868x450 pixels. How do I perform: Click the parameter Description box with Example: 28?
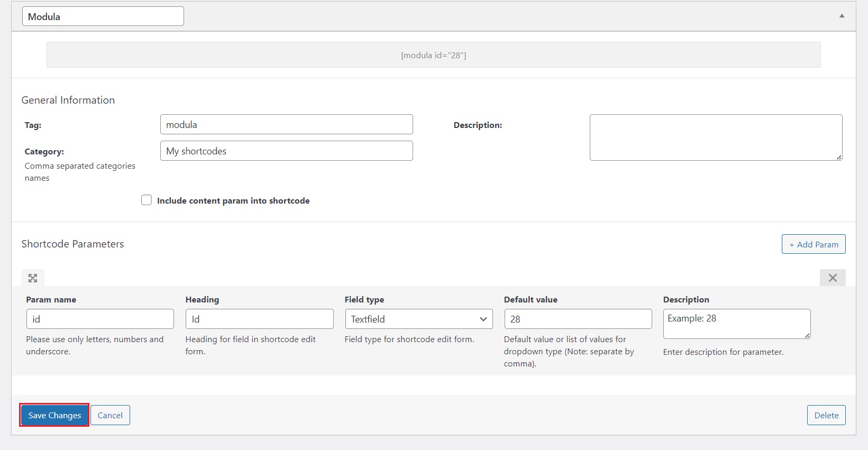coord(736,323)
